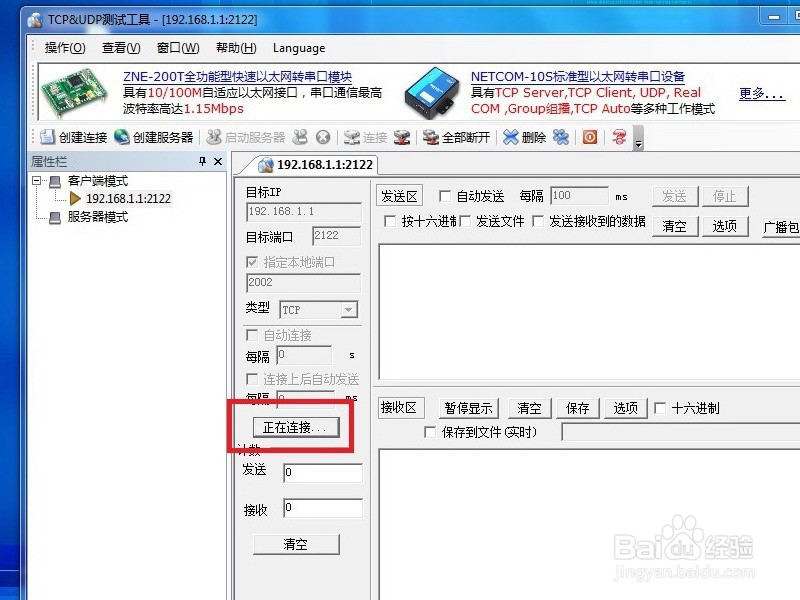Click 清空 in the send area
800x600 pixels.
click(x=674, y=226)
